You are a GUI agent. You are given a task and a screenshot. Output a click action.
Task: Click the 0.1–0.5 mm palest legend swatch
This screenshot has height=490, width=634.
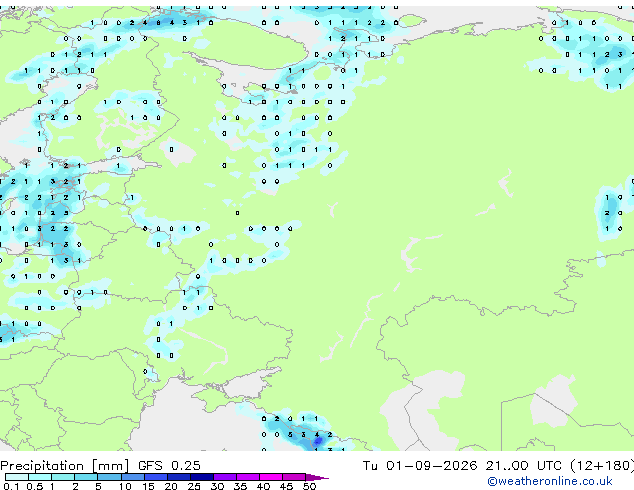(17, 477)
